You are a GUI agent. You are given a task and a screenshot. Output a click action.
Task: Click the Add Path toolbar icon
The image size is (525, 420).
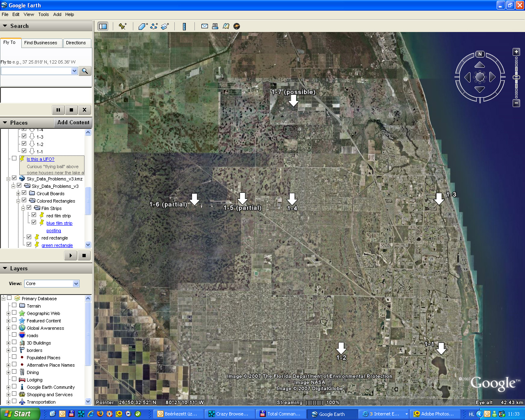pyautogui.click(x=154, y=26)
